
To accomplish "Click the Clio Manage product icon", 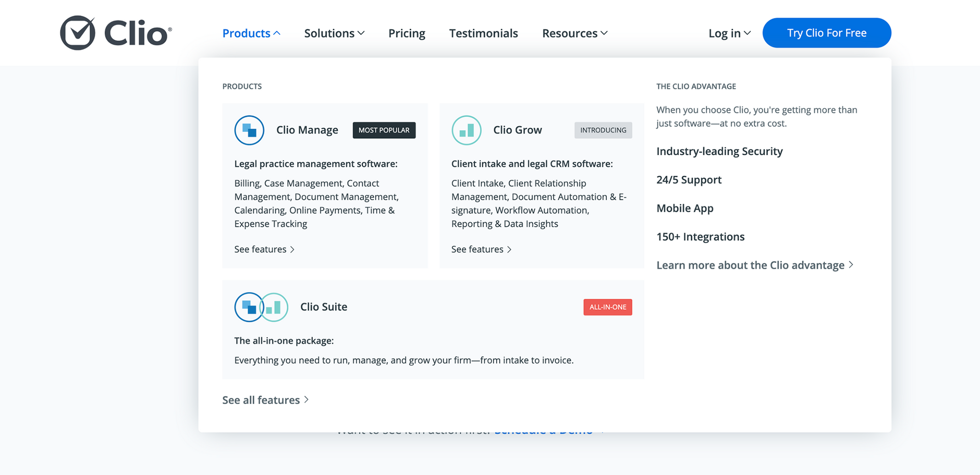I will [249, 130].
